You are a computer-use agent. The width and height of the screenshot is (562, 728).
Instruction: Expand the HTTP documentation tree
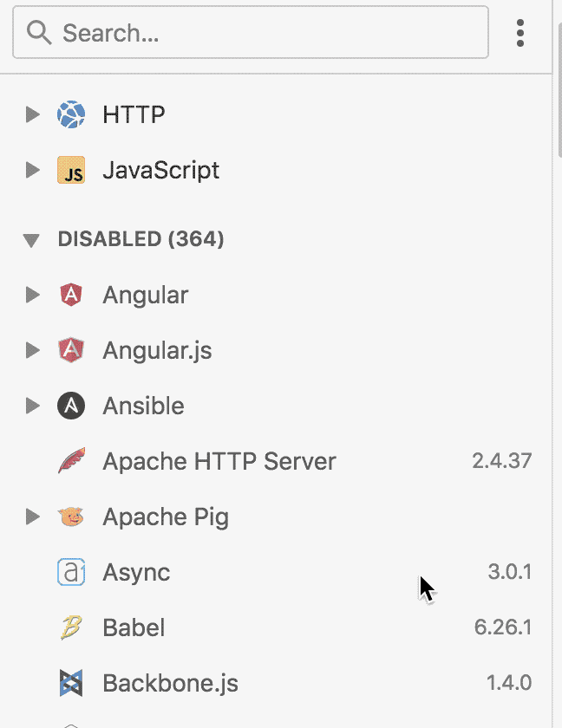pyautogui.click(x=32, y=114)
